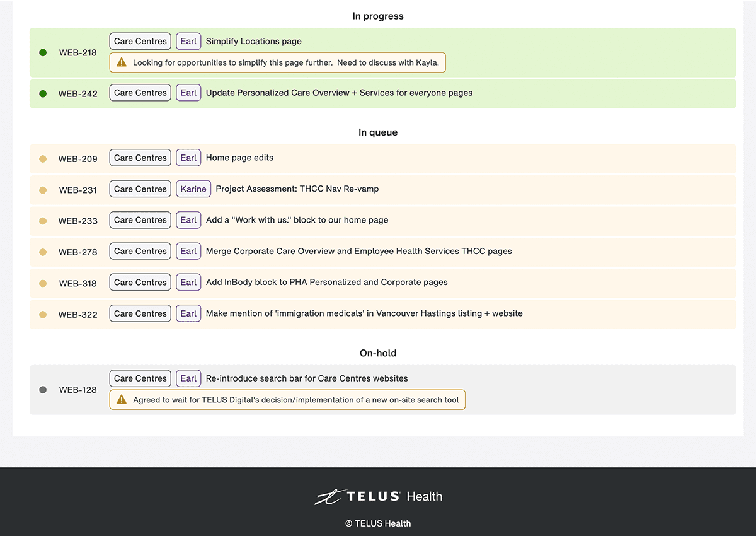Select ticket ID WEB-128

pos(78,390)
